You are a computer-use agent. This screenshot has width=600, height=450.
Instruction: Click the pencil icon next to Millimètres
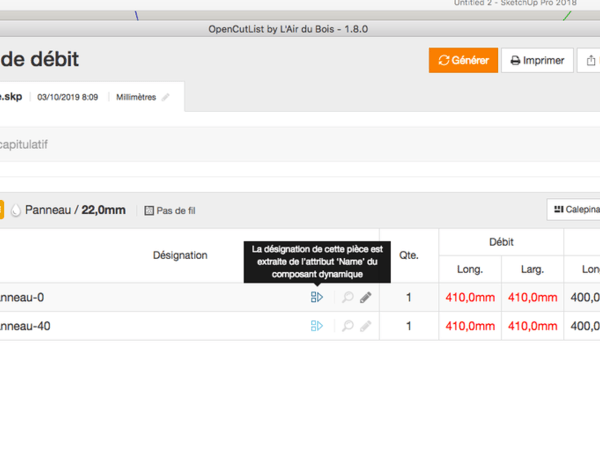pos(166,97)
